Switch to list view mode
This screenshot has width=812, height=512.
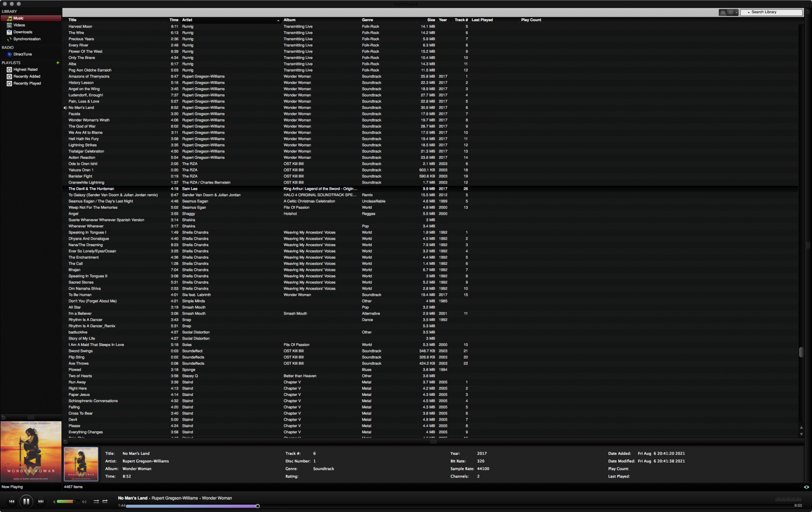click(723, 13)
